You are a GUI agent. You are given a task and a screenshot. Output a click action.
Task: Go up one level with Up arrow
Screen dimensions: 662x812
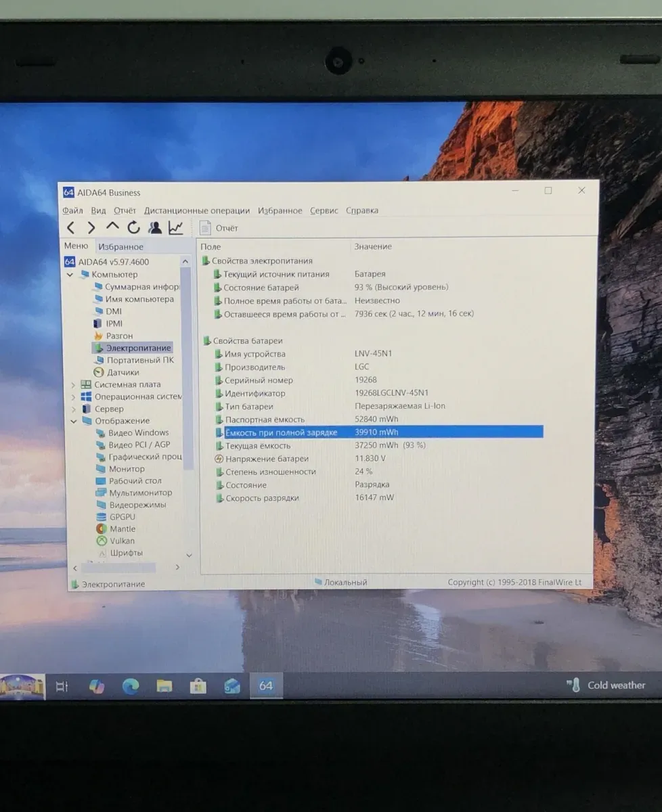(112, 227)
